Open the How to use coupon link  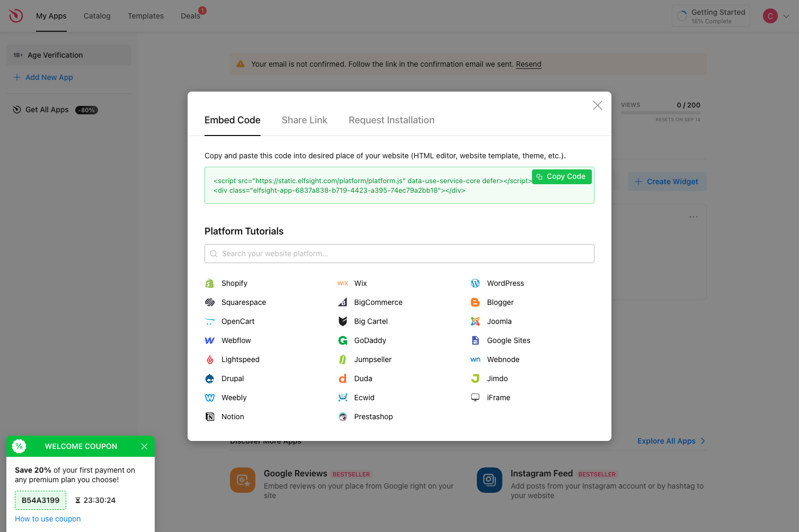coord(48,519)
